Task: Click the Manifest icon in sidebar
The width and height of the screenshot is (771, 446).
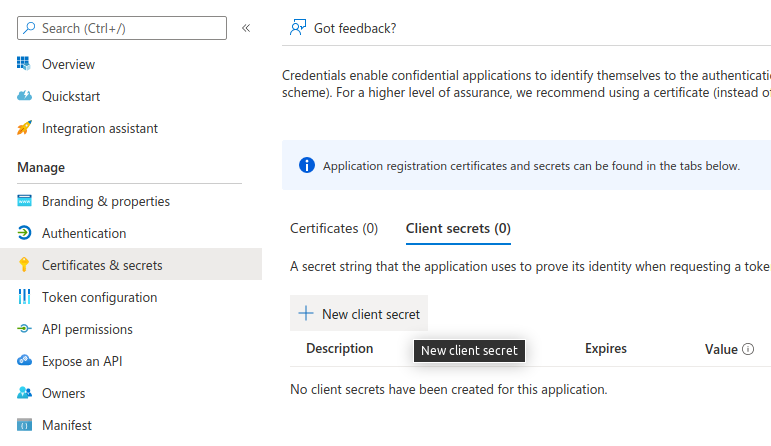Action: [x=24, y=425]
